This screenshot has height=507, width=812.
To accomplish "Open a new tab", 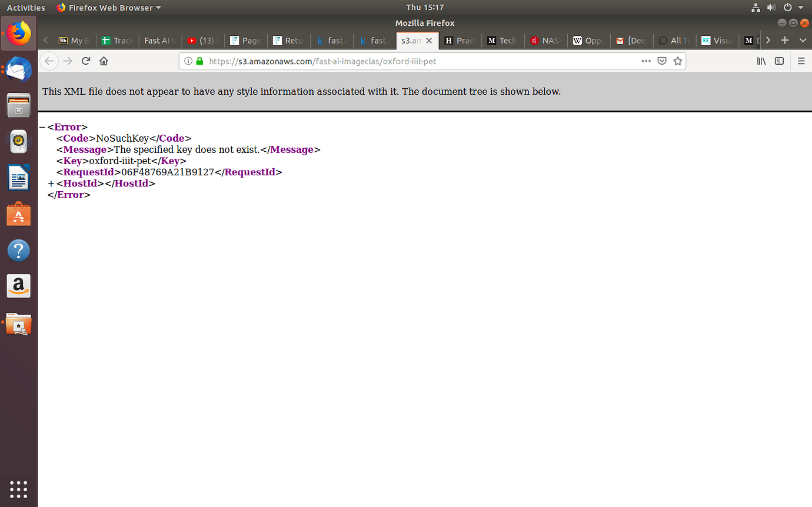I will (784, 40).
